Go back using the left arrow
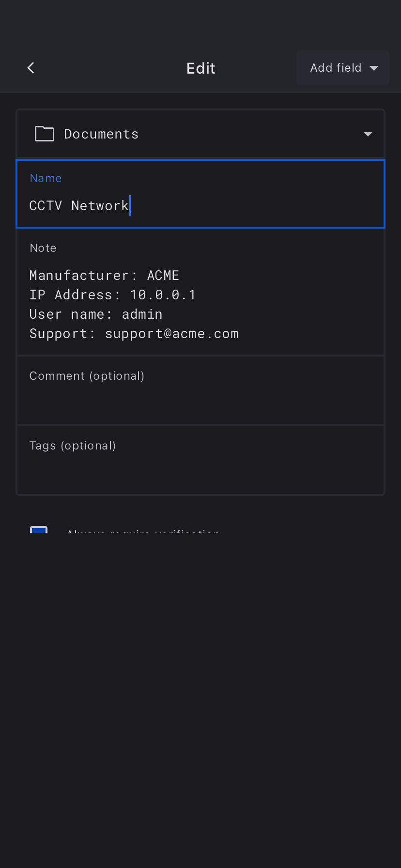This screenshot has width=401, height=868. (x=31, y=68)
